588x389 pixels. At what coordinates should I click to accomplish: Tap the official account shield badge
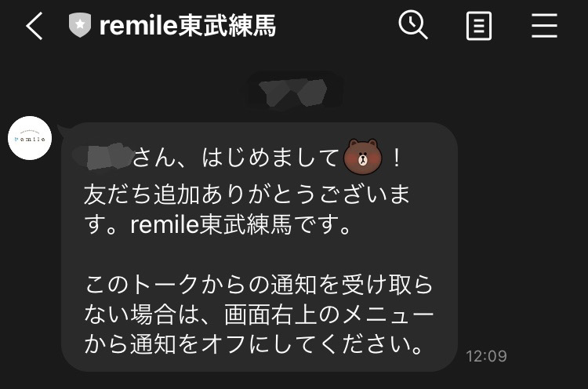[x=79, y=25]
